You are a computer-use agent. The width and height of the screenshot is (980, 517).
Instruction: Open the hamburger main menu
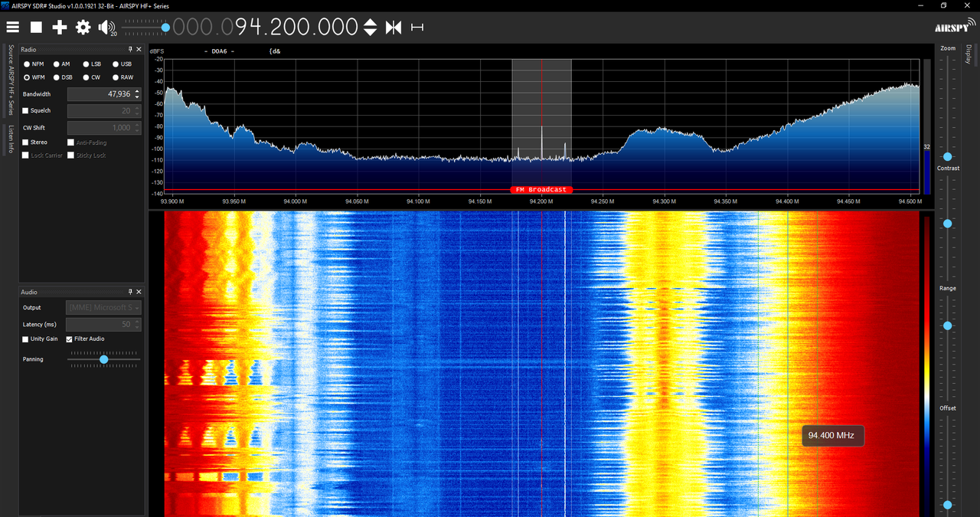(x=12, y=28)
